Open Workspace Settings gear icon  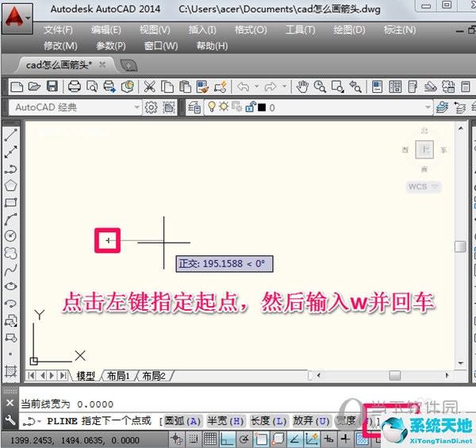pos(151,107)
